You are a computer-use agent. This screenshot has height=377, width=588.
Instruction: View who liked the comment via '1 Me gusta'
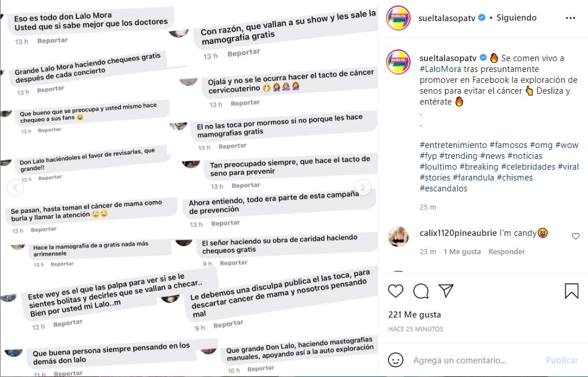[x=462, y=251]
